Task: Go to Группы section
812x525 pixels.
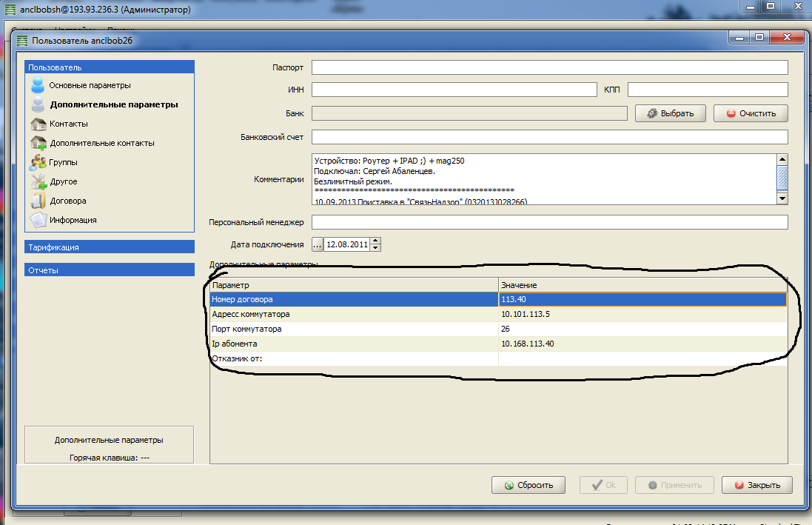Action: (x=63, y=162)
